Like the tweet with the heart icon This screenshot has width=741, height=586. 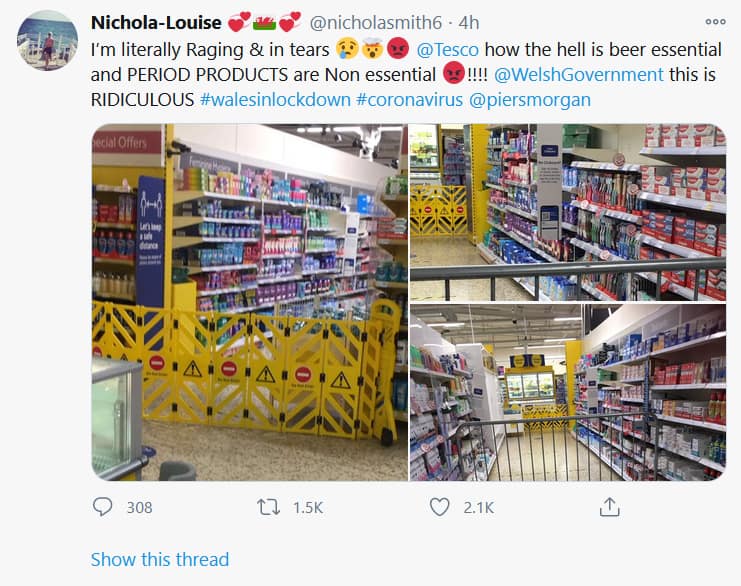[439, 507]
